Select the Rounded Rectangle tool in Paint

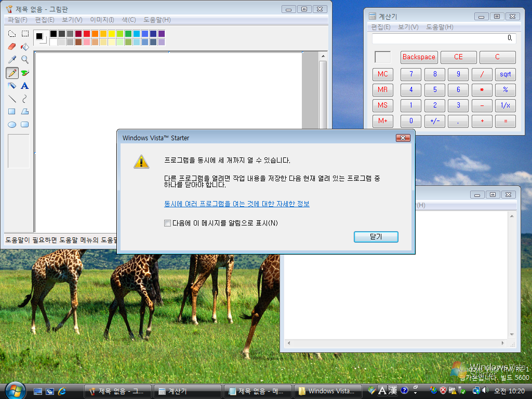pyautogui.click(x=25, y=125)
